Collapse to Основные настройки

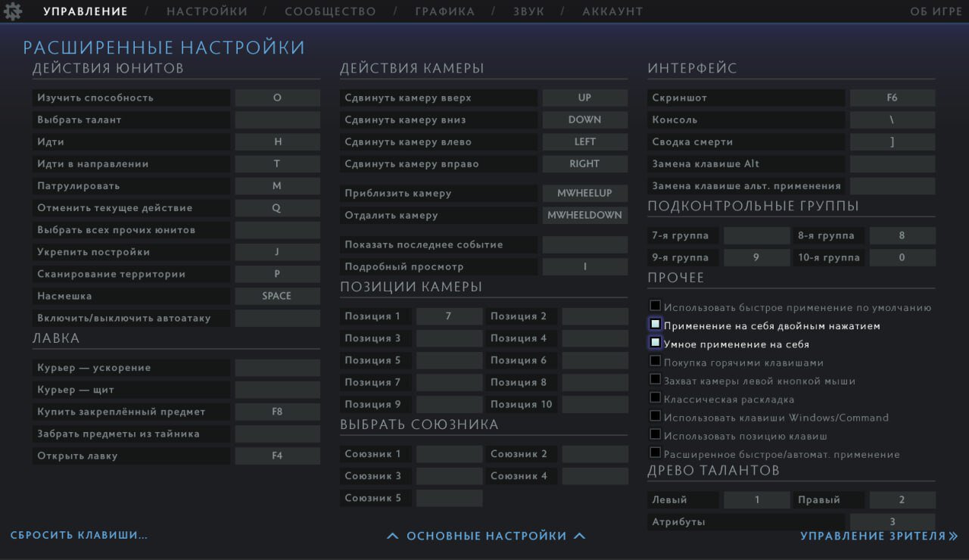[x=486, y=536]
